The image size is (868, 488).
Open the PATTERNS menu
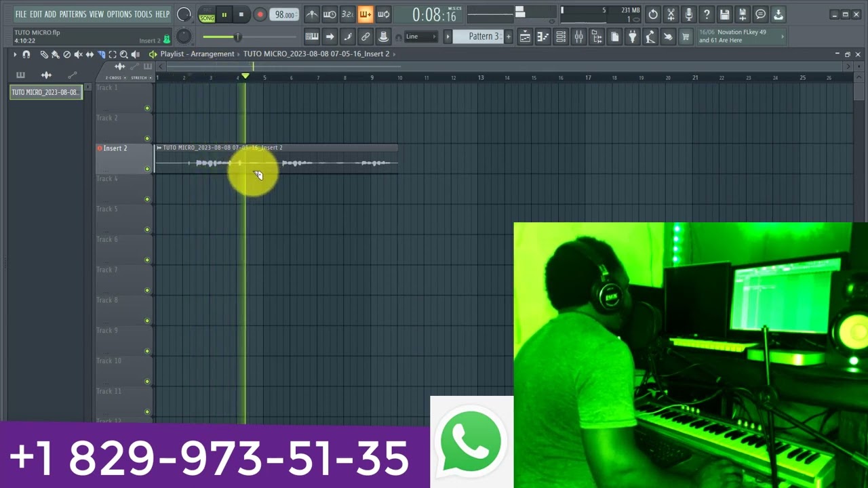tap(73, 14)
